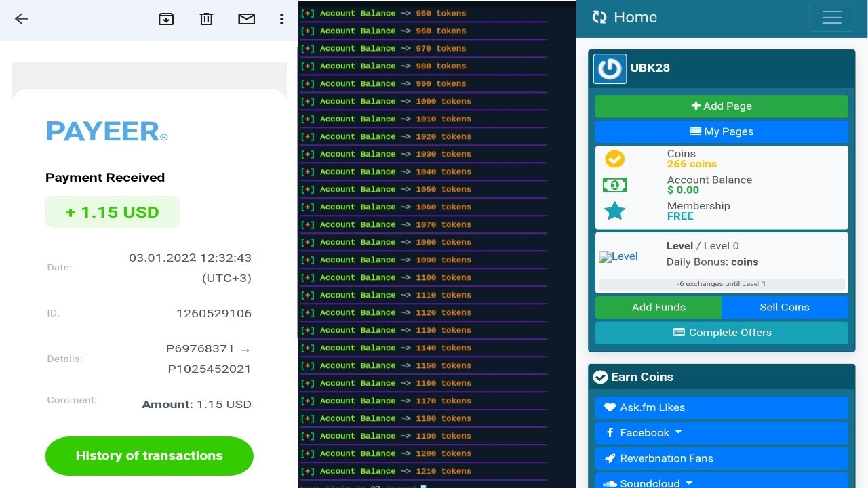Viewport: 868px width, 488px height.
Task: Click the Add Page button
Action: [x=722, y=106]
